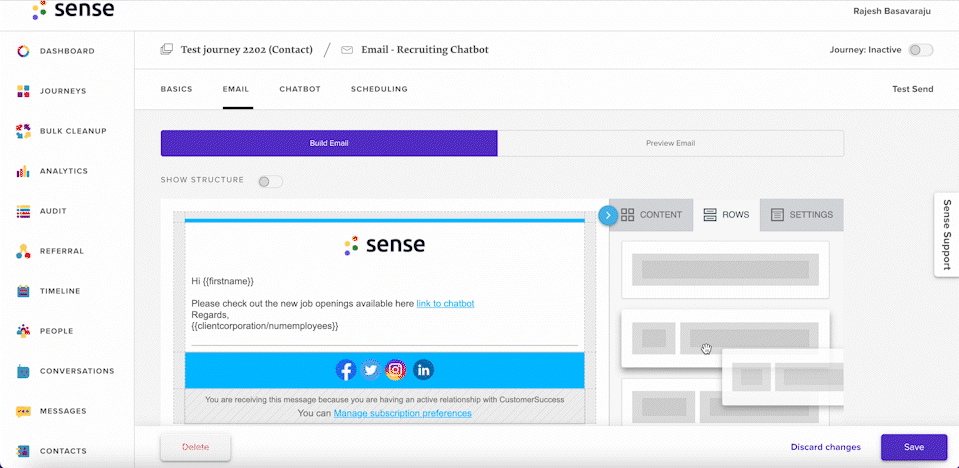Viewport: 959px width, 468px height.
Task: Open the Bulk Cleanup sidebar icon
Action: pos(23,131)
